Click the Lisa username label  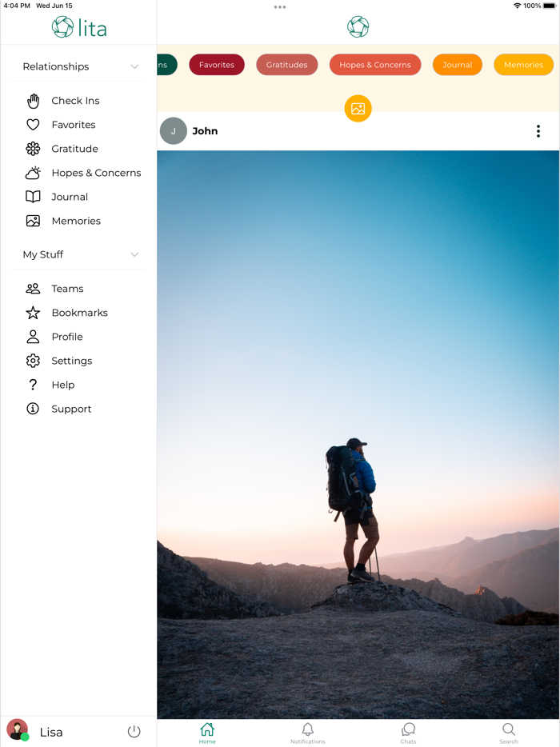(x=51, y=733)
